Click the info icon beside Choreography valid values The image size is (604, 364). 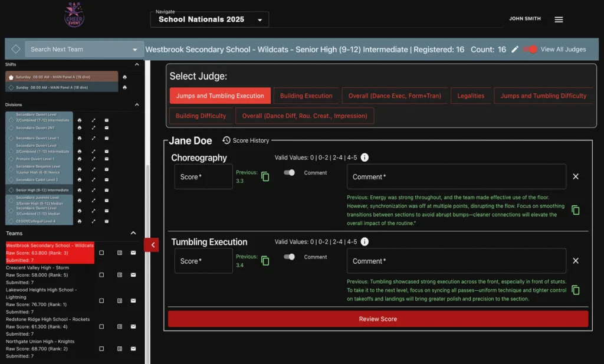[x=365, y=158]
